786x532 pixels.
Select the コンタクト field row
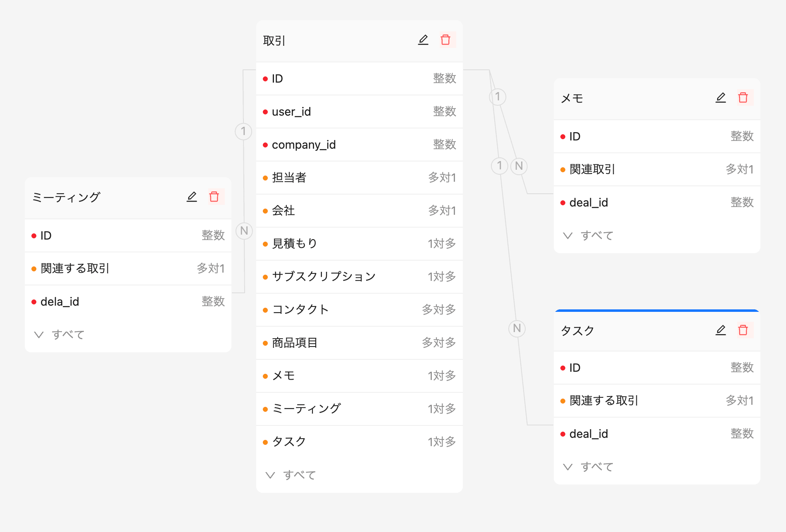click(360, 310)
